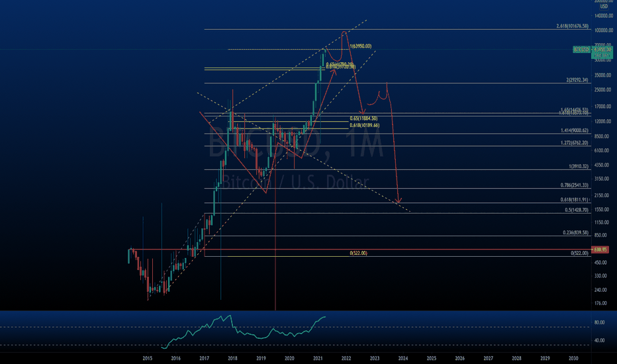
Task: Click the 8500.00 price axis value
Action: [603, 136]
